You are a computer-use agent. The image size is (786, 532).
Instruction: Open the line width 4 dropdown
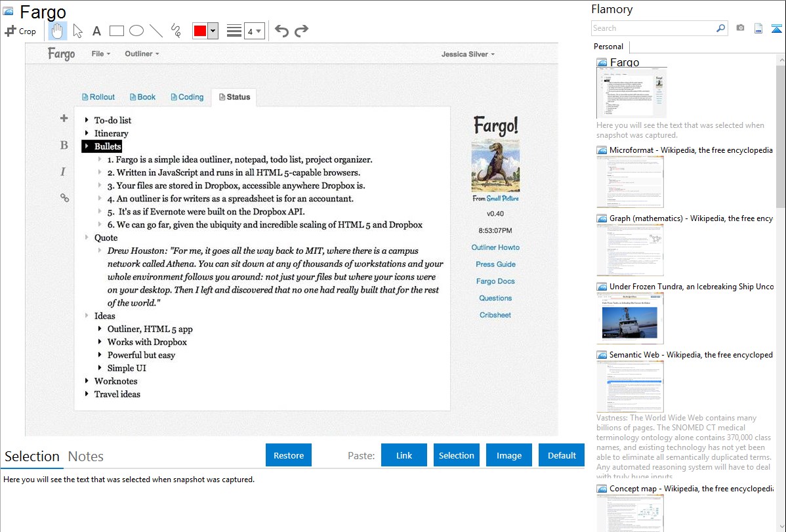pyautogui.click(x=254, y=31)
